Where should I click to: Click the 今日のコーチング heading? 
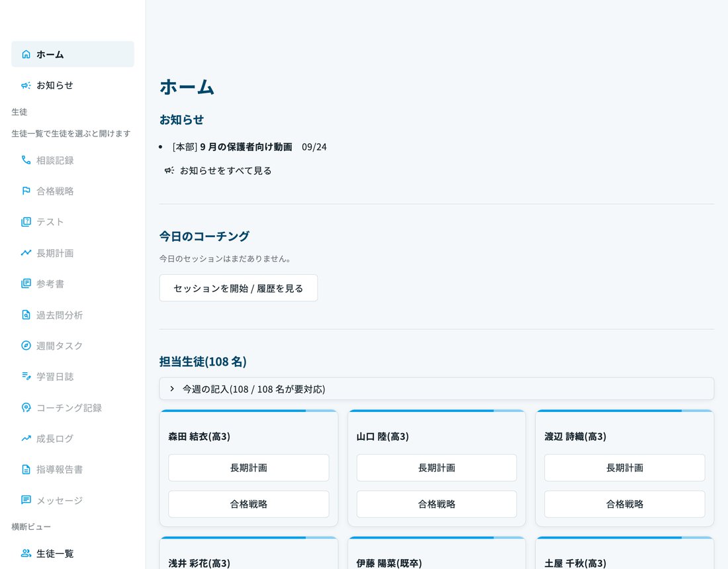pos(205,236)
